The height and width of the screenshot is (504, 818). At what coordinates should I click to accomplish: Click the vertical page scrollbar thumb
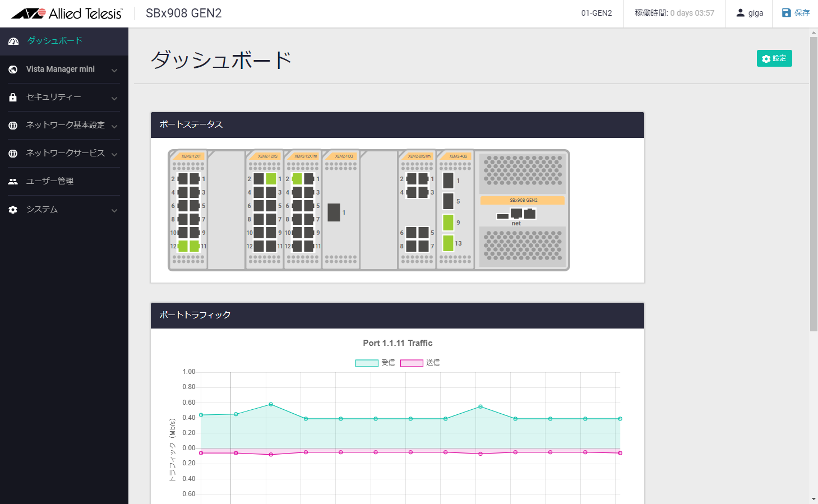814,184
